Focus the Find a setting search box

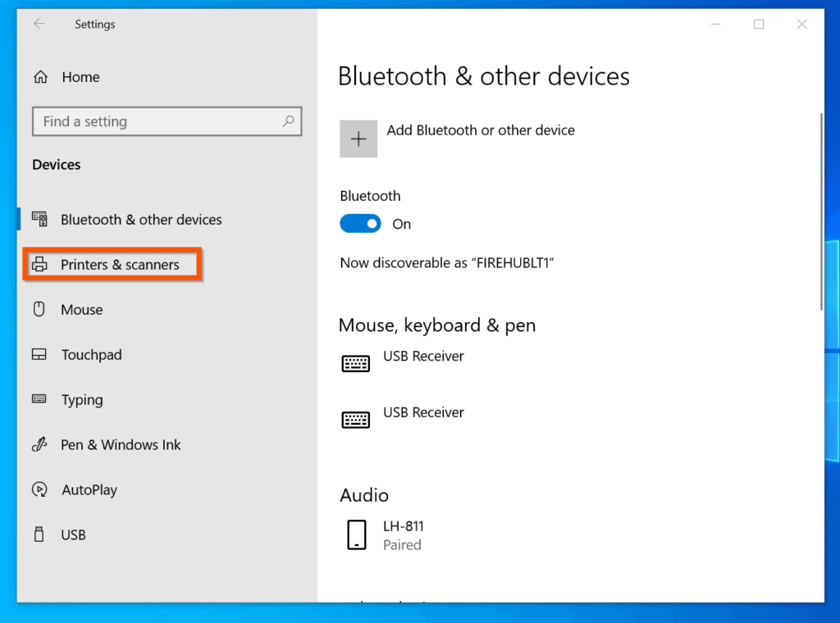(167, 121)
